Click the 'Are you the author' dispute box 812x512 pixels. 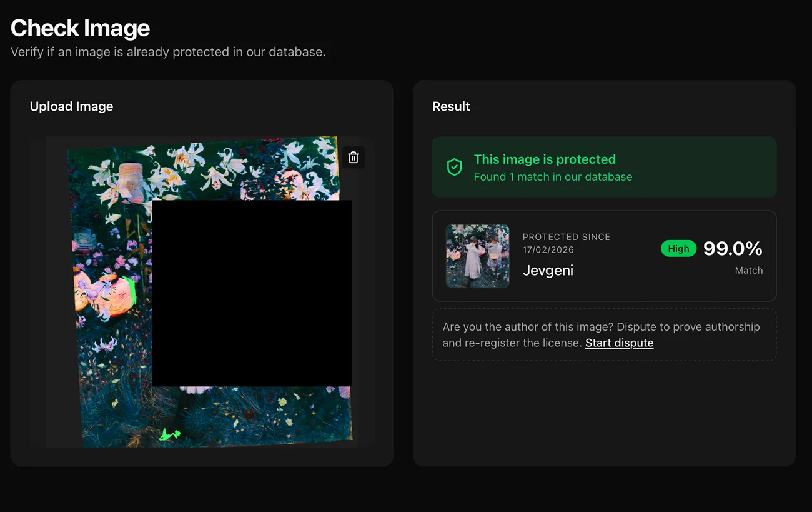coord(604,334)
